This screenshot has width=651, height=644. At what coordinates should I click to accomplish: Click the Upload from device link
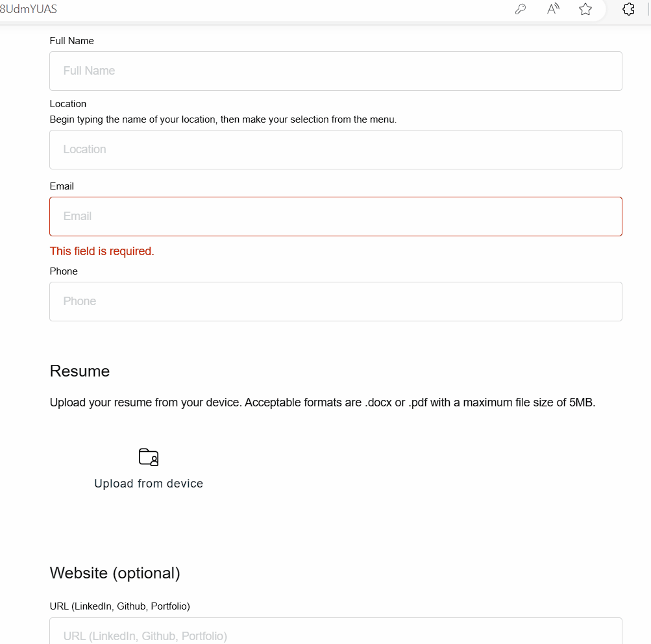[x=148, y=483]
